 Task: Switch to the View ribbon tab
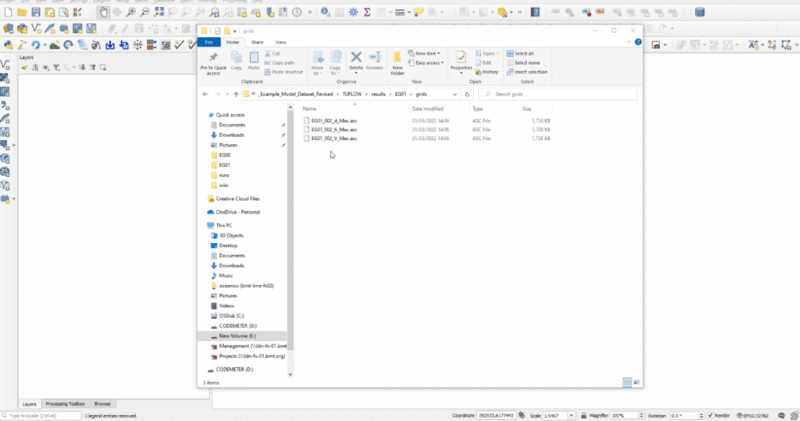tap(281, 42)
